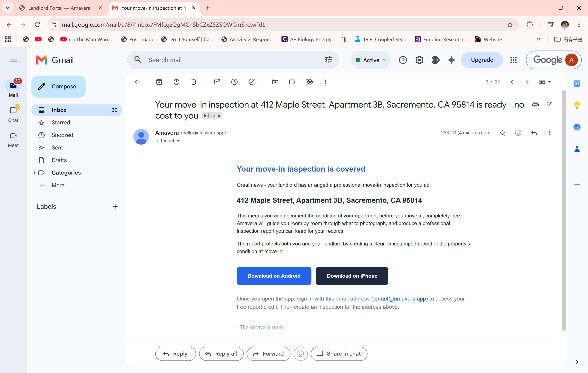Open Chrome tab search chevron
This screenshot has height=373, width=588.
click(x=8, y=8)
